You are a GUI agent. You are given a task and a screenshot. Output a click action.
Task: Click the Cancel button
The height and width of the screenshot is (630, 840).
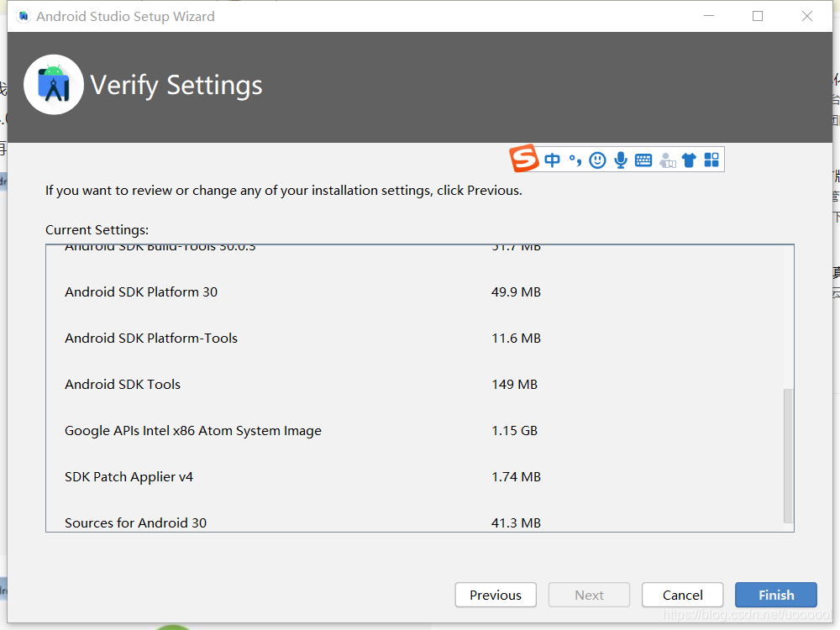pos(682,595)
